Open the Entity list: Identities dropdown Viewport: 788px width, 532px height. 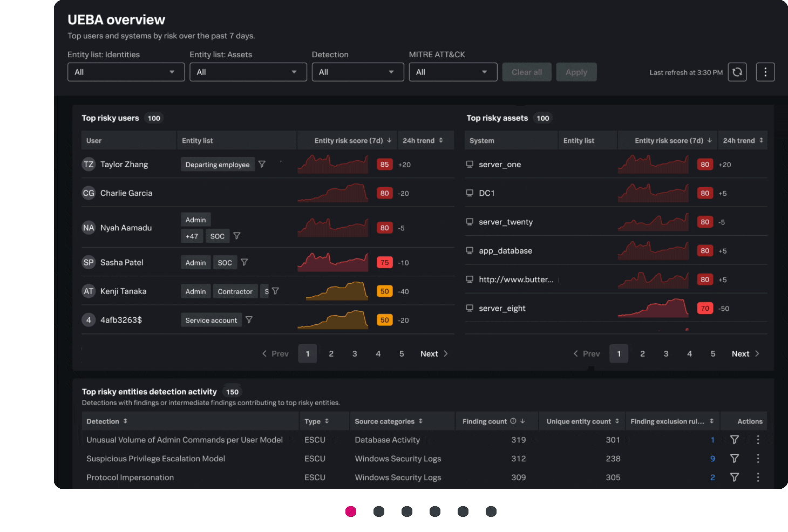126,72
